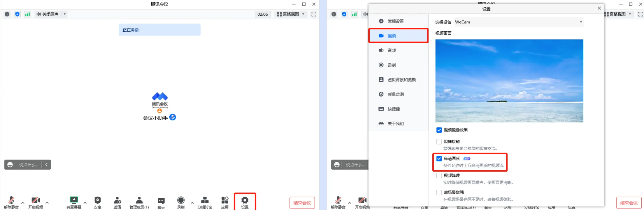
Task: Open 质量监测 settings tab
Action: (x=398, y=94)
